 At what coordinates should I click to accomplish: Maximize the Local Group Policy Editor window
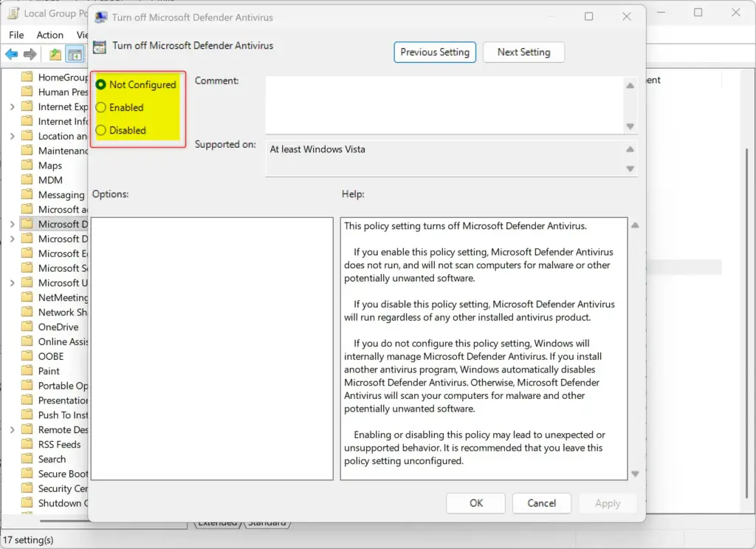point(698,13)
